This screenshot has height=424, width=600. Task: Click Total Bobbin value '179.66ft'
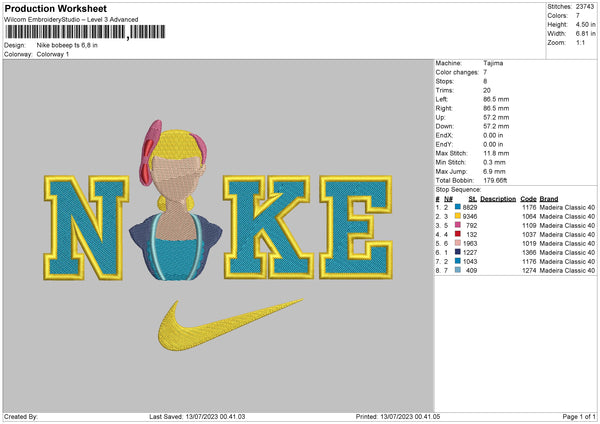coord(495,180)
